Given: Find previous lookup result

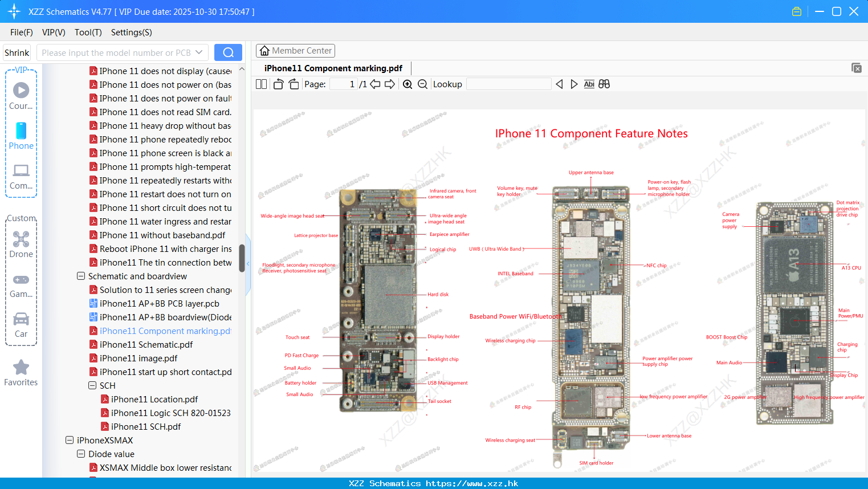Looking at the screenshot, I should coord(559,84).
